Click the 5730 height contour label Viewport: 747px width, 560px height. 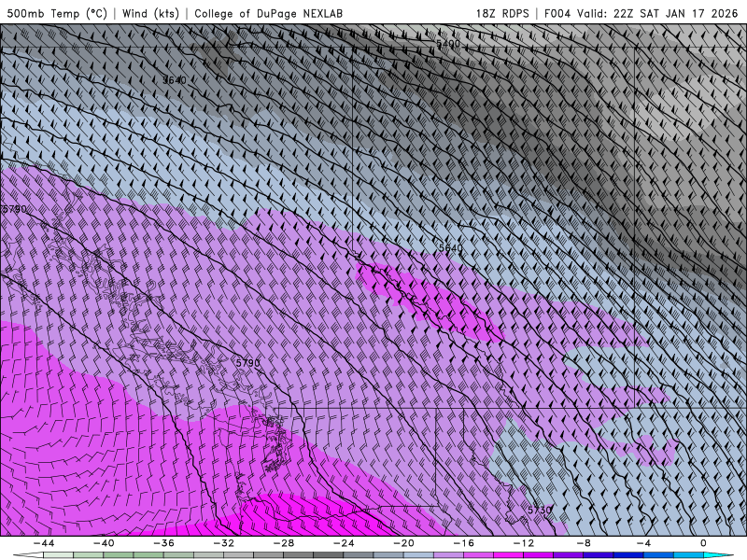point(540,510)
